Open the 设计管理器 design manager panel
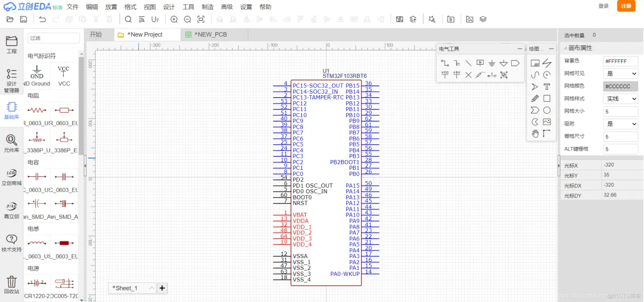 pyautogui.click(x=11, y=80)
